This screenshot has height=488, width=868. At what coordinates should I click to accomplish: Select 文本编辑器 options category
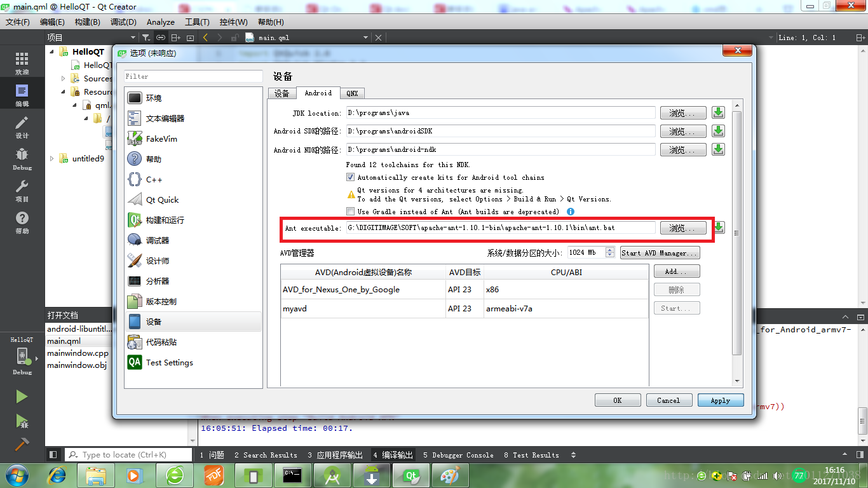click(193, 118)
